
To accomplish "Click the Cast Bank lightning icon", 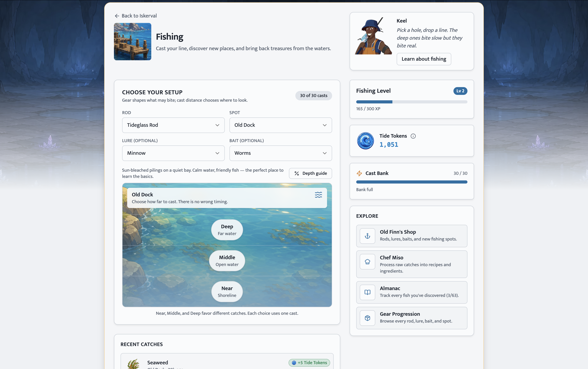I will coord(359,173).
